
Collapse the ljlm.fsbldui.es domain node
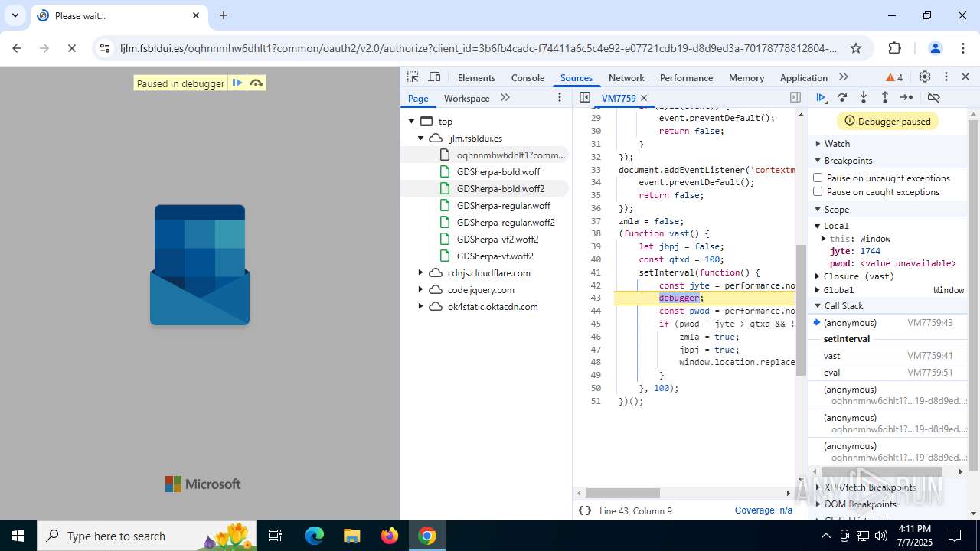click(x=420, y=138)
